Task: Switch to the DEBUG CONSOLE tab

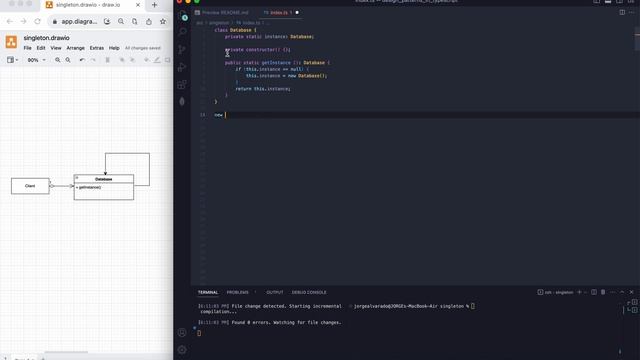Action: (309, 292)
